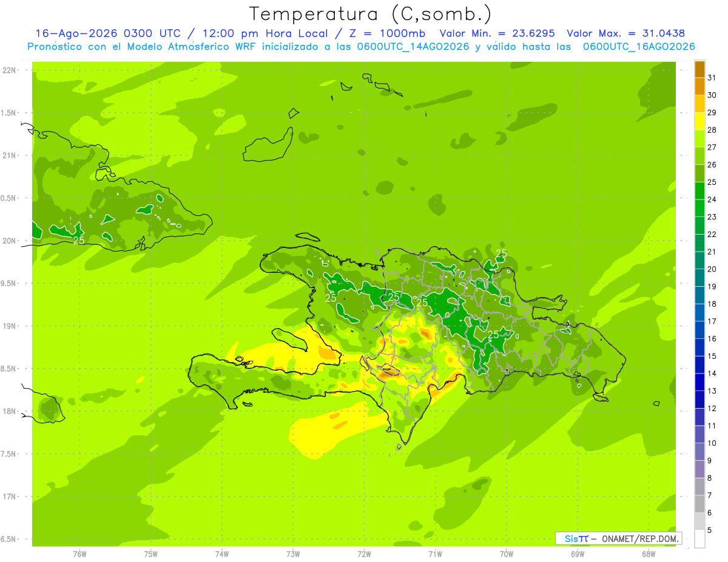Viewport: 728px width, 562px height.
Task: Click the '71W' longitude axis label
Action: pos(435,554)
